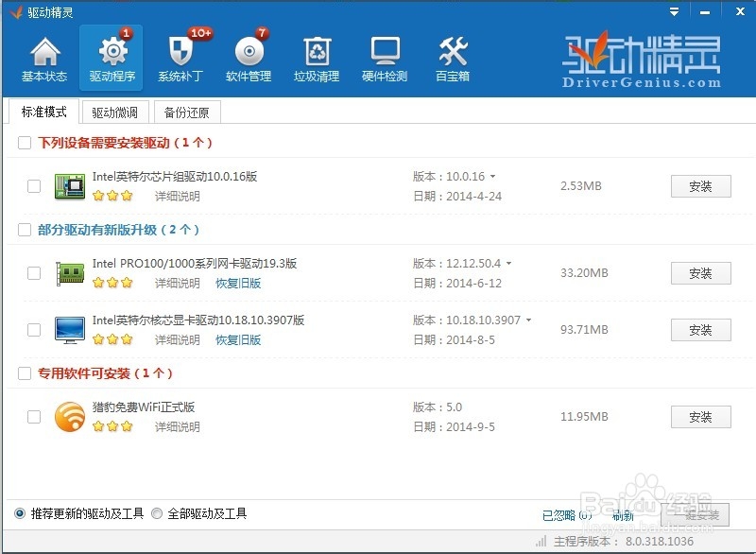
Task: Check the Intel芯片组驱动10.0.16版 checkbox
Action: [34, 186]
